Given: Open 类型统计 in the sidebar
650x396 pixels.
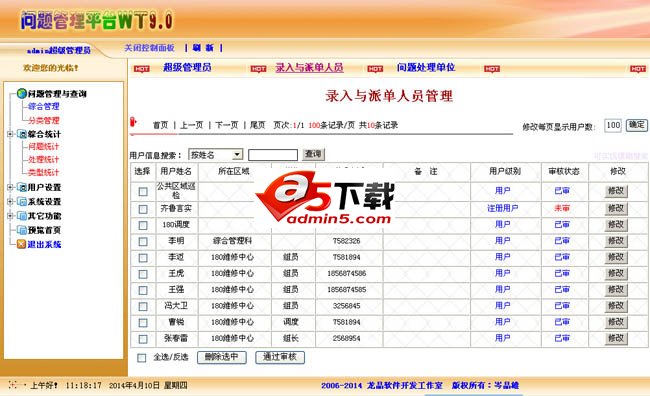Looking at the screenshot, I should tap(44, 172).
